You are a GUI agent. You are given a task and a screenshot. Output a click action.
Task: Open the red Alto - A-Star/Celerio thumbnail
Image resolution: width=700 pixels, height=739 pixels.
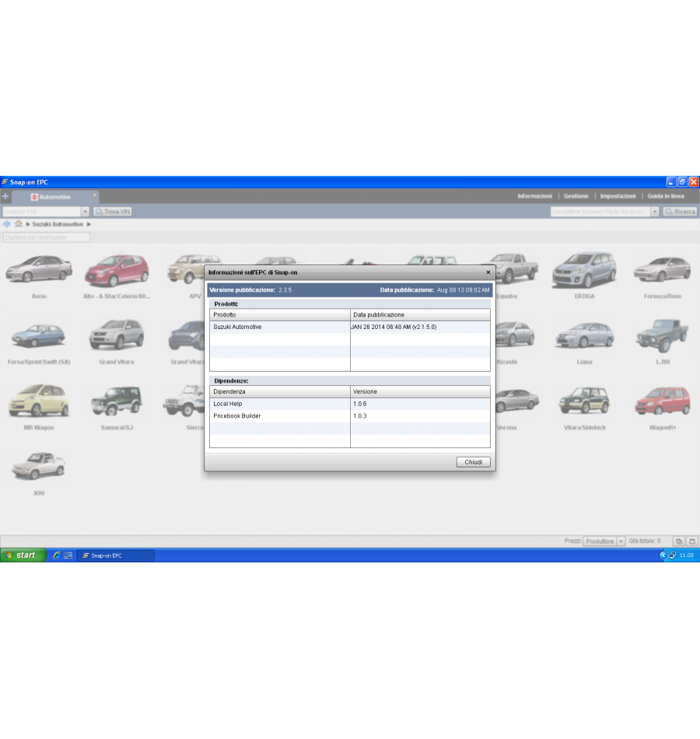click(x=117, y=269)
